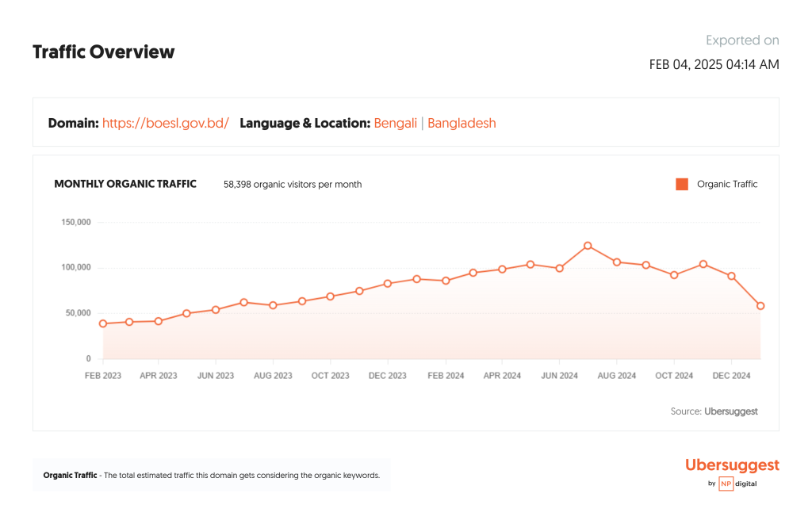Click the boxed NP logo icon
This screenshot has width=812, height=524.
coord(726,484)
